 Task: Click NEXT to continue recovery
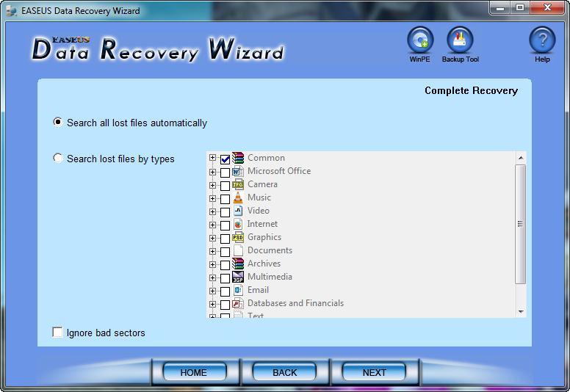[x=374, y=372]
